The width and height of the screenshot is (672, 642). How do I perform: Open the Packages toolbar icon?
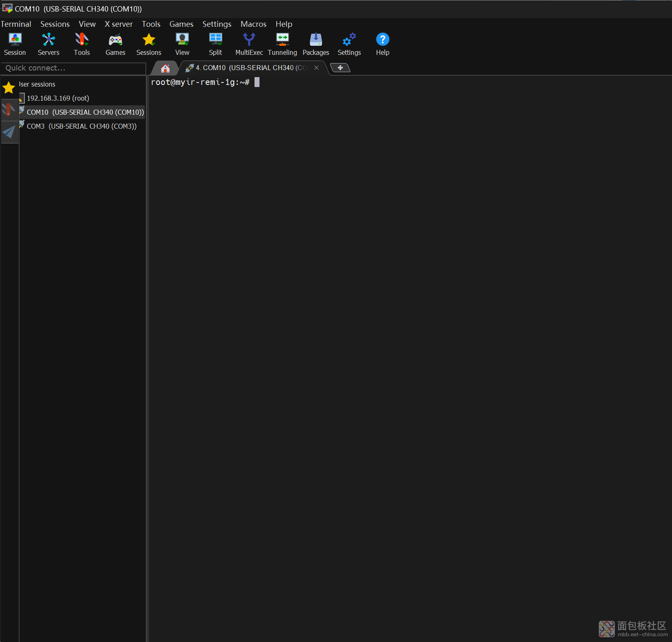click(x=316, y=44)
